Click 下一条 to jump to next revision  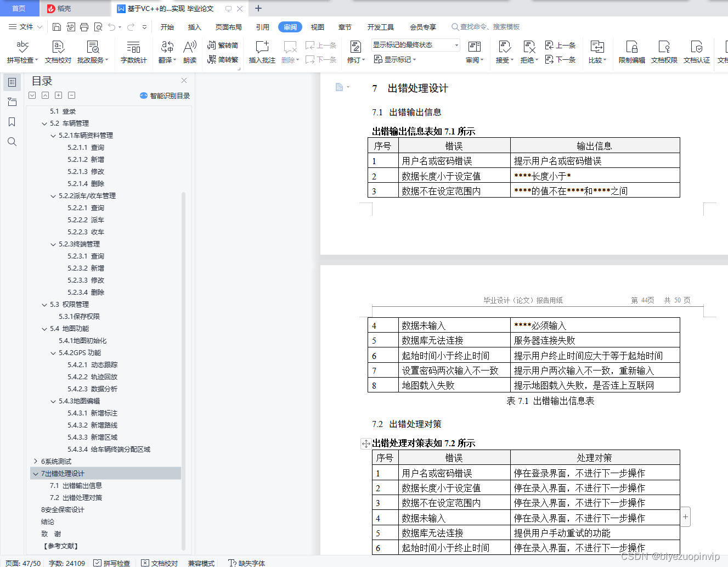coord(561,60)
